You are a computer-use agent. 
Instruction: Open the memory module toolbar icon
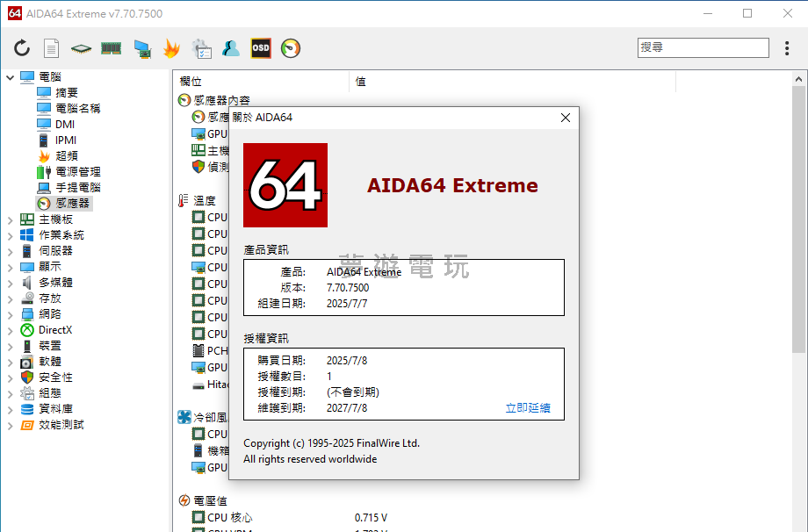click(111, 48)
